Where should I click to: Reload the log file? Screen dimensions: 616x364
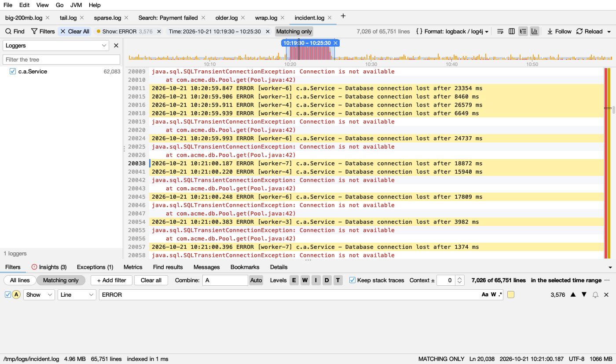tap(590, 31)
